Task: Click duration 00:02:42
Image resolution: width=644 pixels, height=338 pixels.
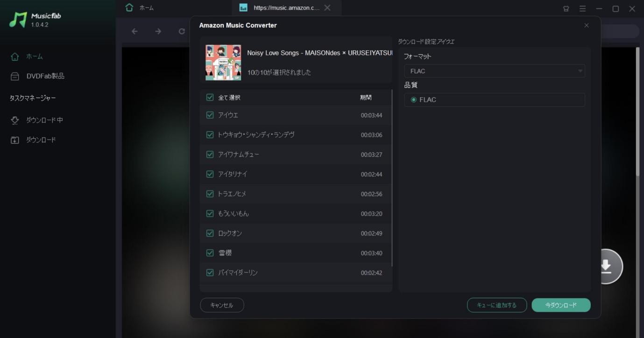Action: point(371,273)
